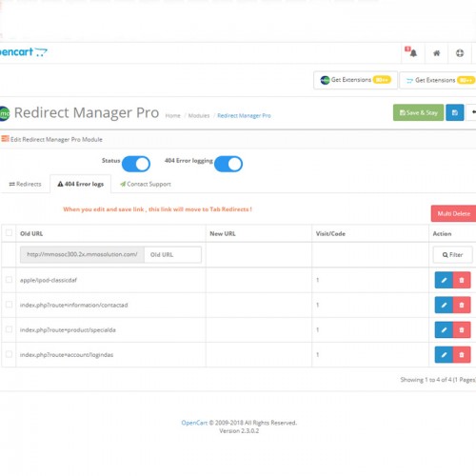Click the second Get Extensions button with cart icon
This screenshot has width=476, height=476.
tap(438, 80)
